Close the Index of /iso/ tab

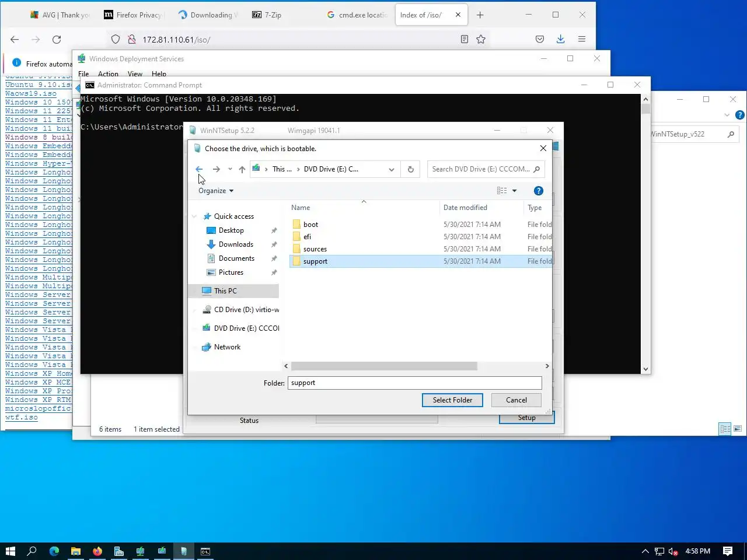[x=458, y=15]
